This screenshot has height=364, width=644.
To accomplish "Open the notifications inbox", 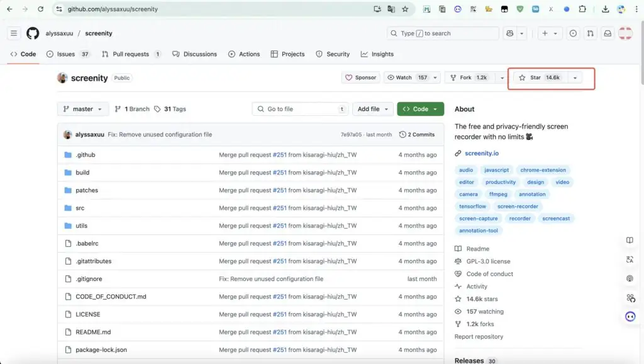I will [x=606, y=33].
